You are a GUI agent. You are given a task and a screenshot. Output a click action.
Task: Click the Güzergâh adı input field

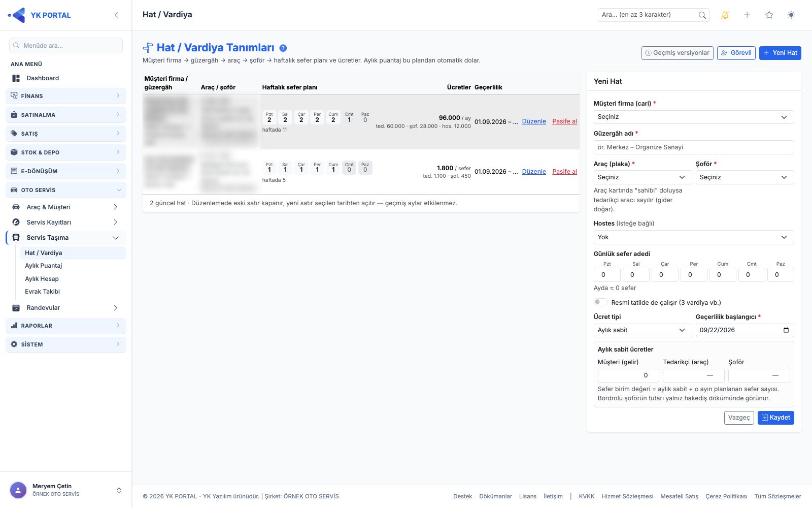tap(694, 147)
